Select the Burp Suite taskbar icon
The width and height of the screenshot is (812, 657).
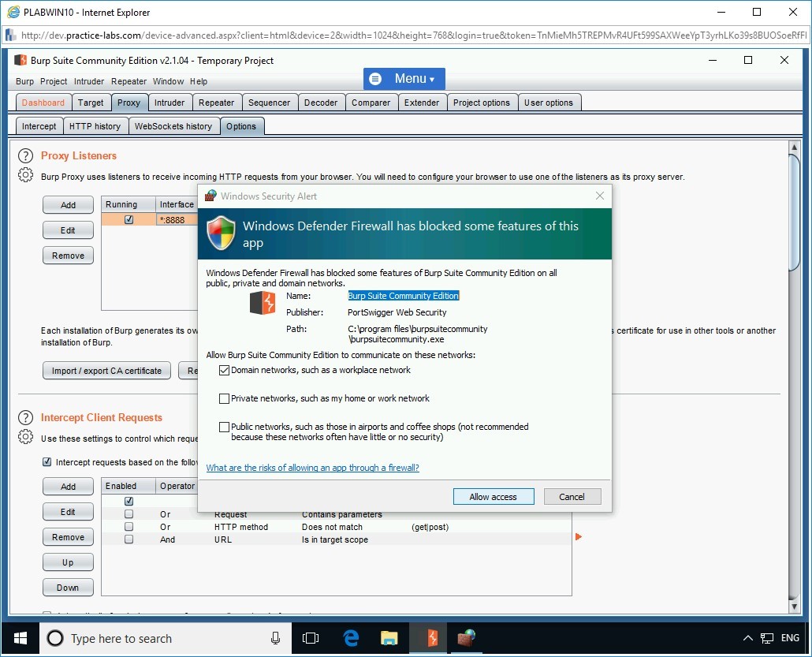tap(428, 639)
